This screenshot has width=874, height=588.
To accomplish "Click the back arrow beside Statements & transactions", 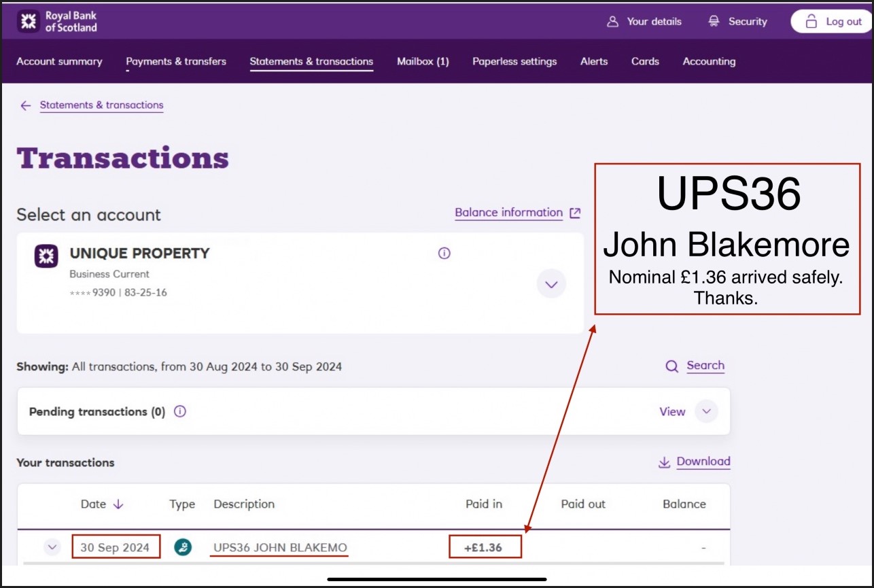I will [x=26, y=105].
